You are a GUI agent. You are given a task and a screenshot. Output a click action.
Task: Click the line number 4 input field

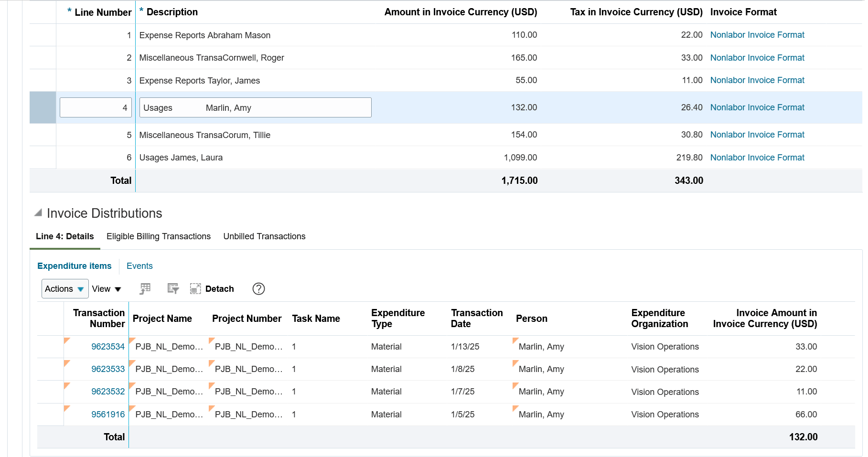[96, 107]
